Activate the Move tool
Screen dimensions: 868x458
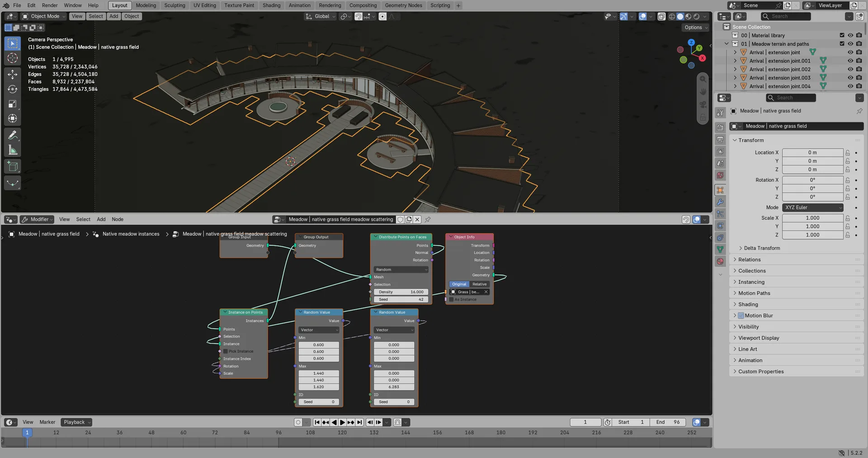[13, 74]
